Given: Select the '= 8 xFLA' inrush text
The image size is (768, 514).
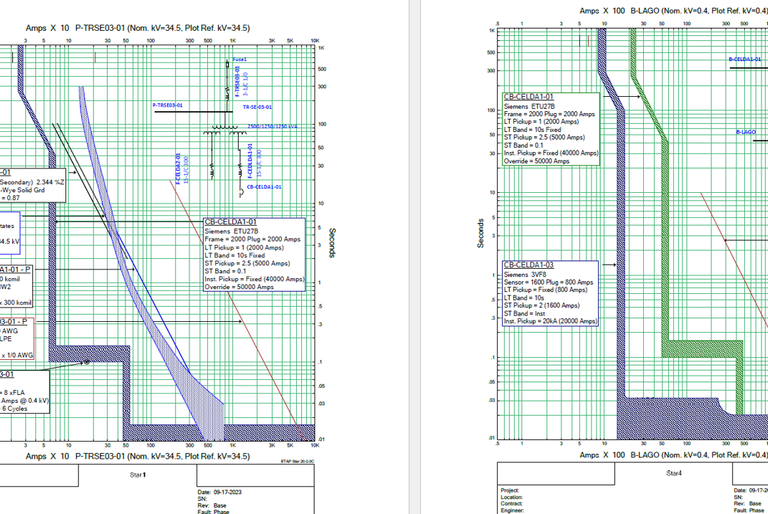Looking at the screenshot, I should (x=12, y=392).
